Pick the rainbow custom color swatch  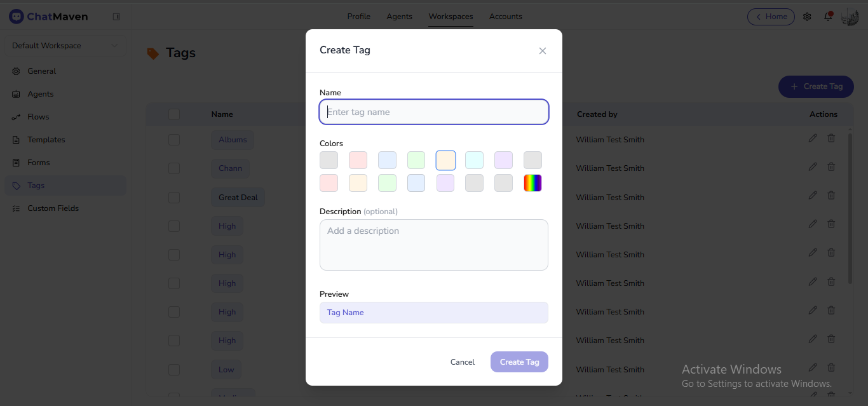[532, 183]
